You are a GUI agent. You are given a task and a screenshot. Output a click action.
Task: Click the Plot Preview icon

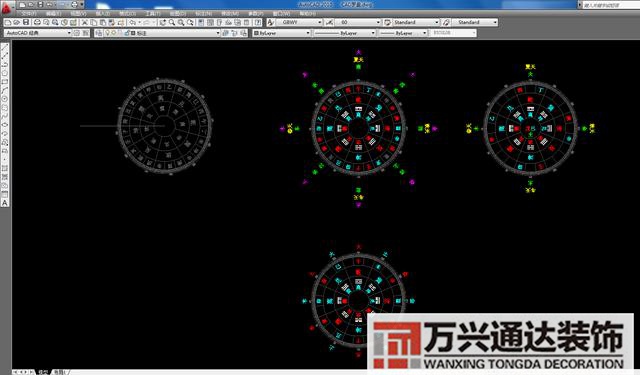(46, 22)
